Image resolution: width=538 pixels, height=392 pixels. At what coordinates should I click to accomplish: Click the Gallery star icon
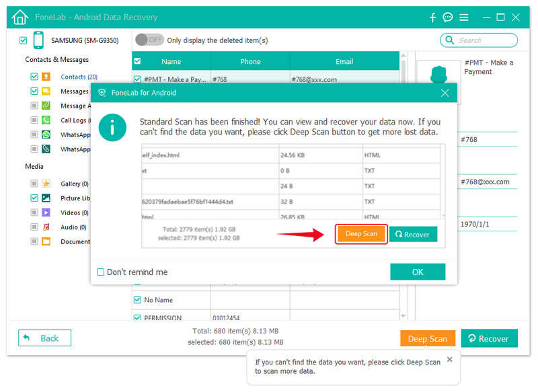pyautogui.click(x=46, y=184)
